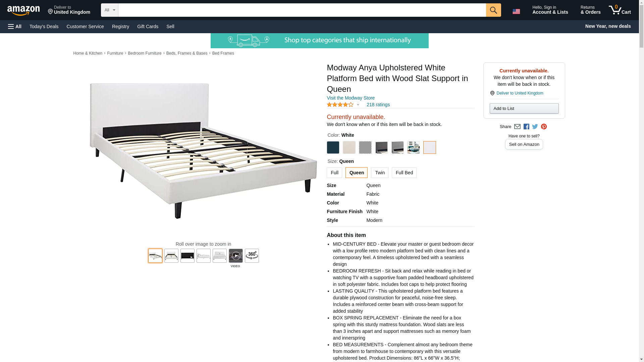Click the search magnifier button
Screen dimensions: 644x362
coord(493,10)
